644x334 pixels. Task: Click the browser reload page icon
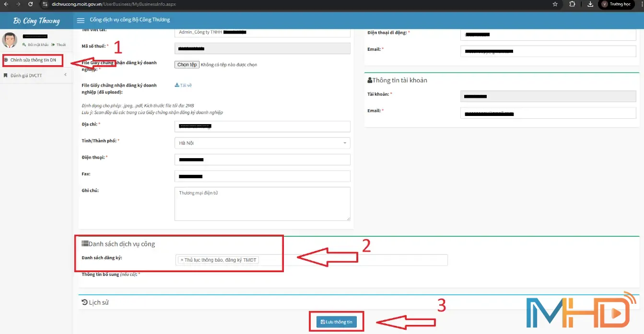(x=30, y=4)
